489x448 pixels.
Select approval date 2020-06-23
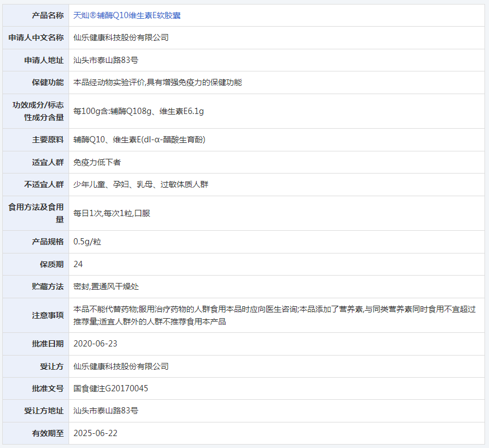pyautogui.click(x=95, y=344)
